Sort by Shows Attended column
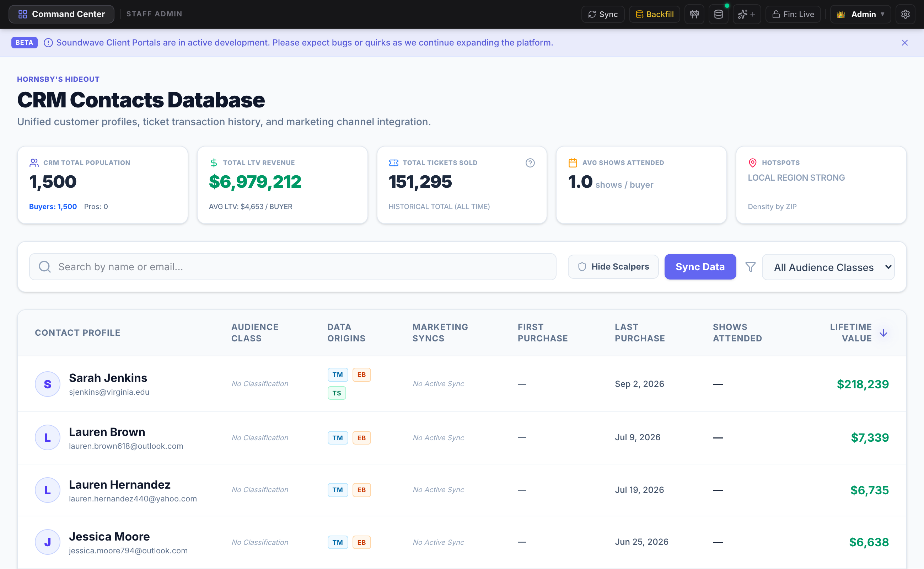Viewport: 924px width, 569px height. pos(737,333)
